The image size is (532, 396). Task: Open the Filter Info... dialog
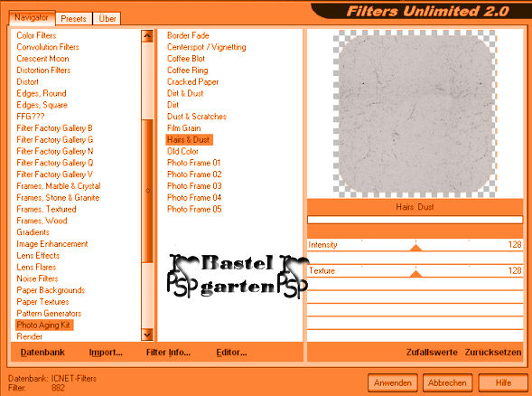point(168,353)
